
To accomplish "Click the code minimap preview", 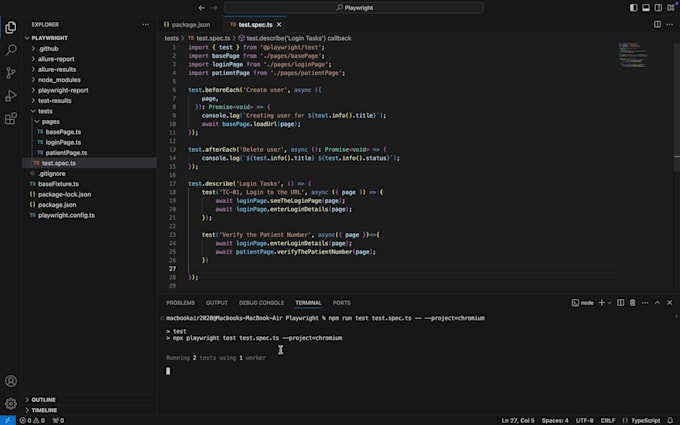I will point(632,55).
